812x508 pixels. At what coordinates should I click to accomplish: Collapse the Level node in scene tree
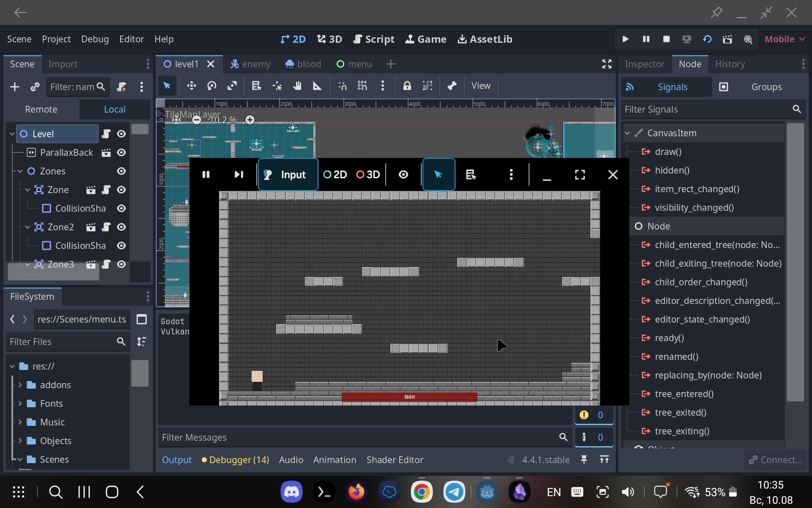[x=12, y=134]
